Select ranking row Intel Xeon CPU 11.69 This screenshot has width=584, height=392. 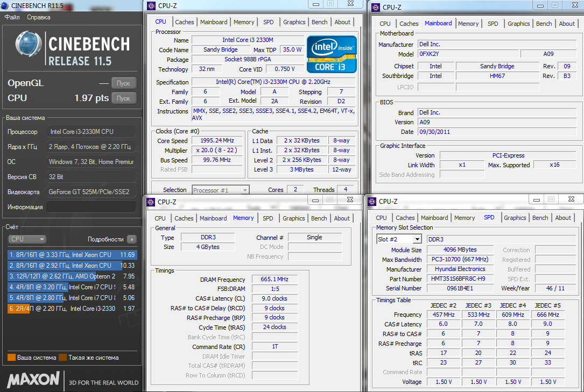tap(72, 255)
